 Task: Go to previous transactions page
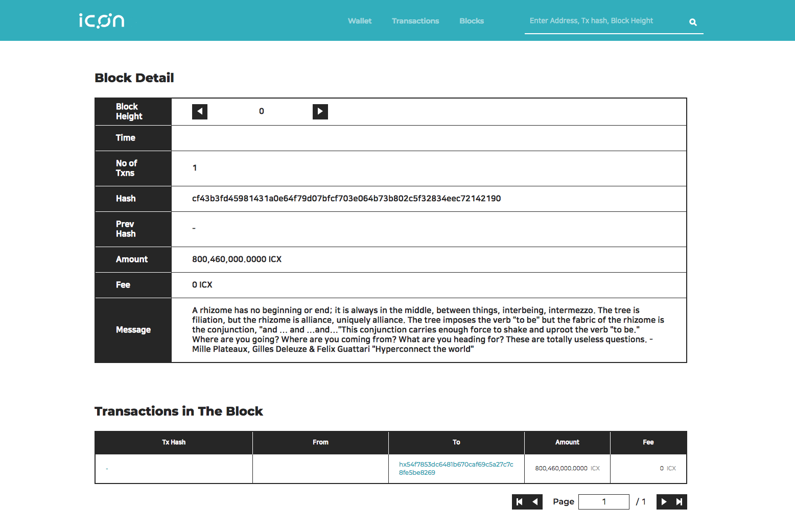pos(535,502)
